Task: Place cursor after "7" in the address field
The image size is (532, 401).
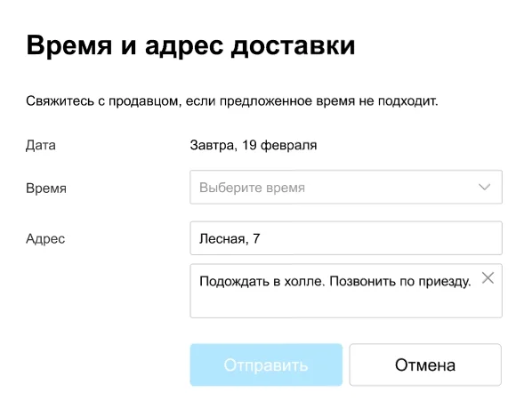Action: pyautogui.click(x=261, y=239)
